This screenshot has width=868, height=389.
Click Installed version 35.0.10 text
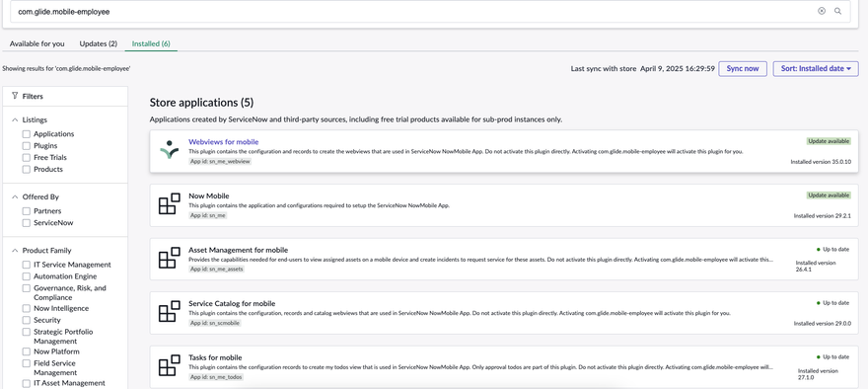coord(820,162)
